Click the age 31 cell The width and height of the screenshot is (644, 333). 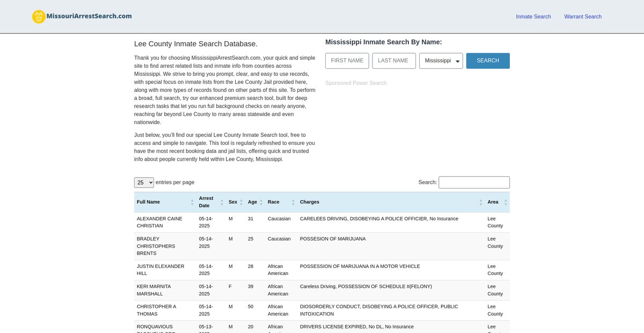255,222
